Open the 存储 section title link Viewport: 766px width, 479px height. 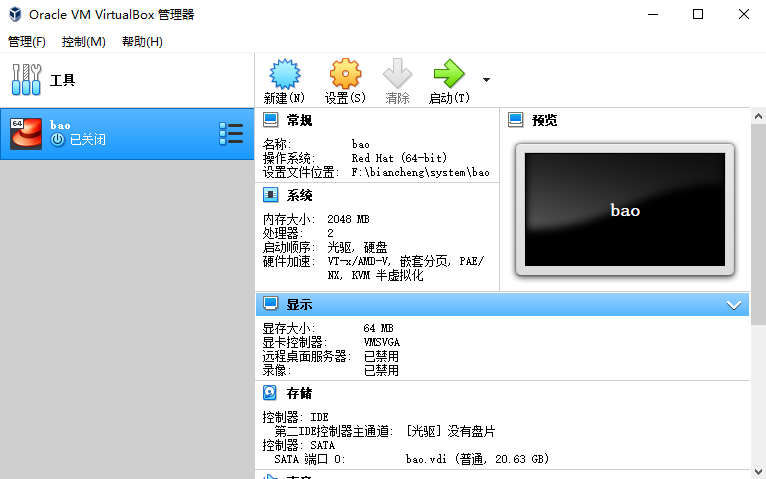[x=299, y=393]
